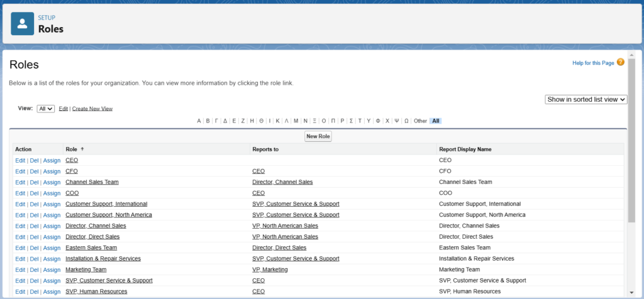Open Marketing Team role link
This screenshot has height=299, width=644.
point(86,269)
